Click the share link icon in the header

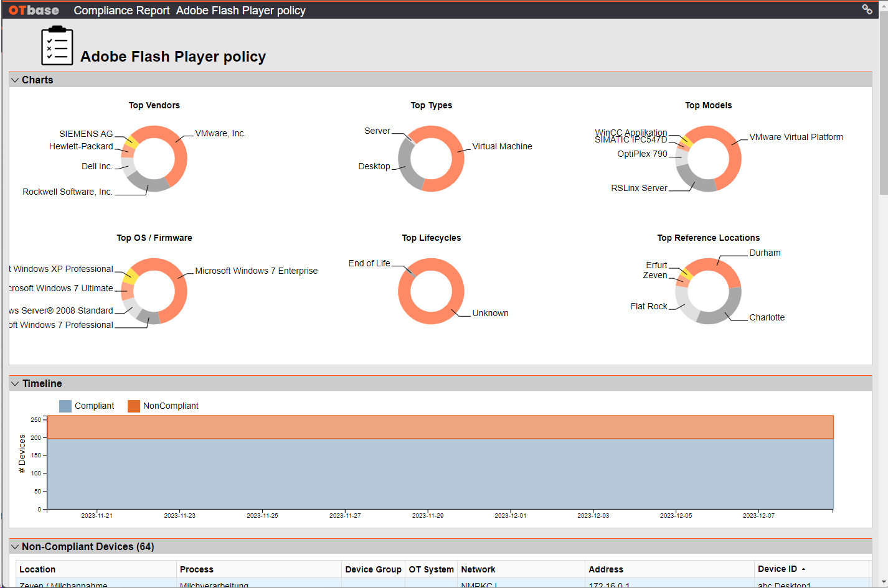(867, 9)
